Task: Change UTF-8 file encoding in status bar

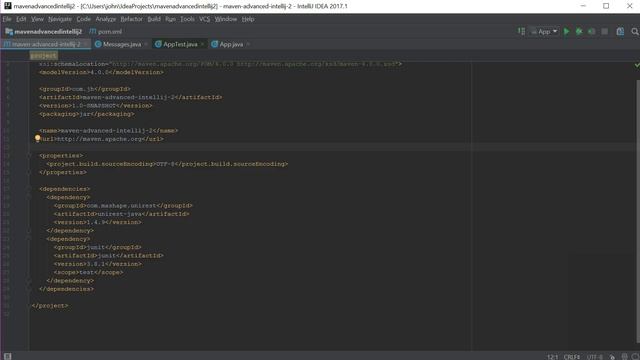Action: click(x=595, y=357)
